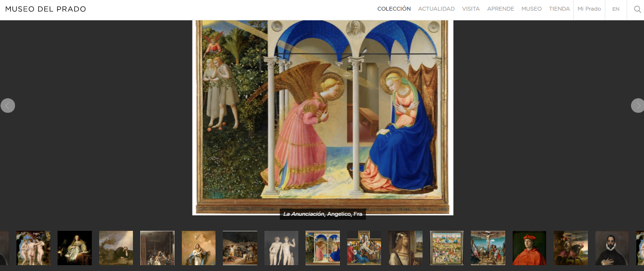644x271 pixels.
Task: Select the Third of May executions thumbnail
Action: pos(240,248)
